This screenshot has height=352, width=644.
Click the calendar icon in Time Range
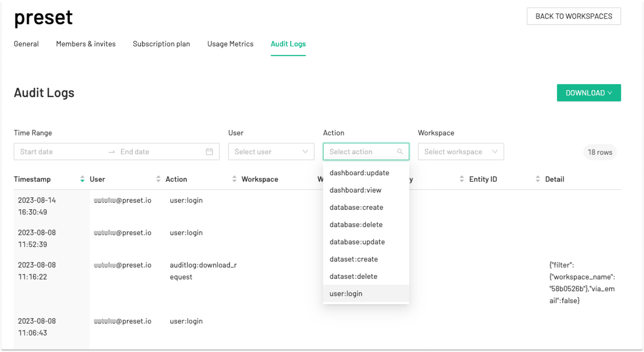pos(209,152)
